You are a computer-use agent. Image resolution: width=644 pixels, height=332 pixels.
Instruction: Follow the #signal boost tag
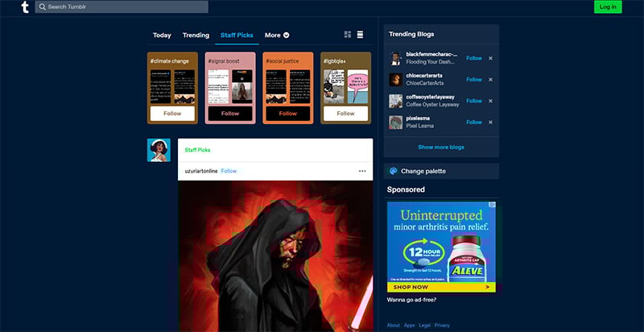230,114
